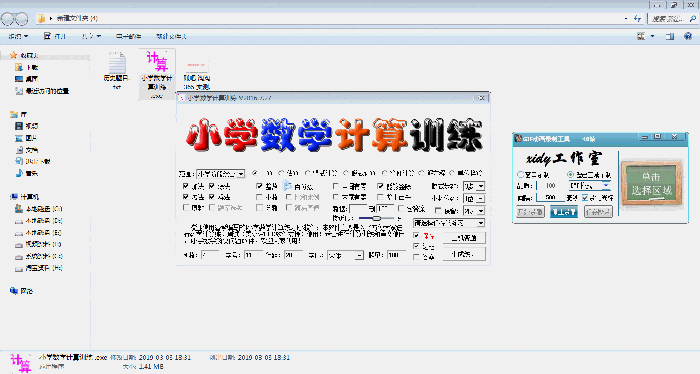Open the Organize menu in Explorer toolbar

coord(18,36)
